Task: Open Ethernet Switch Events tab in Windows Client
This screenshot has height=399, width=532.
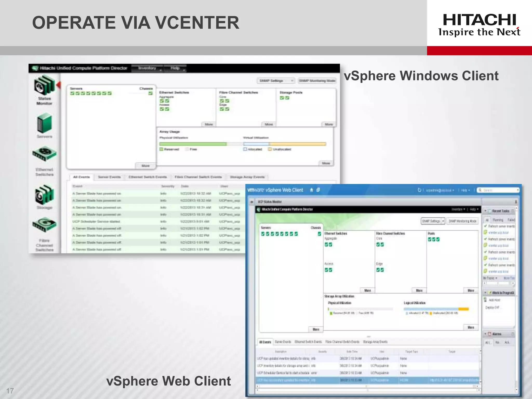Action: (x=148, y=177)
